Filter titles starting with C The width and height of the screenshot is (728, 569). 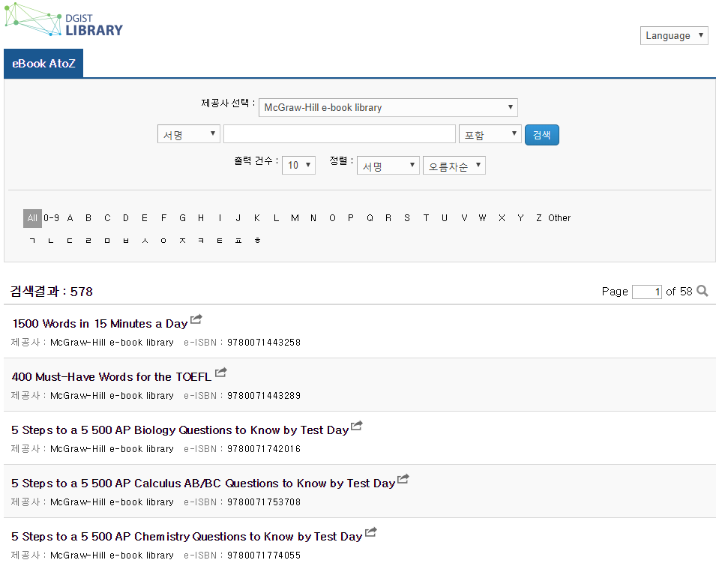click(107, 218)
